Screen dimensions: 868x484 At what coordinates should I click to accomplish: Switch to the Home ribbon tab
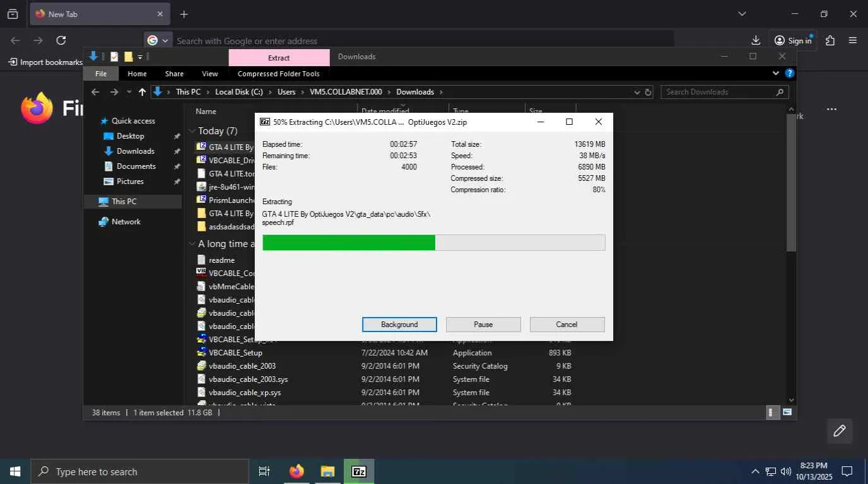137,74
